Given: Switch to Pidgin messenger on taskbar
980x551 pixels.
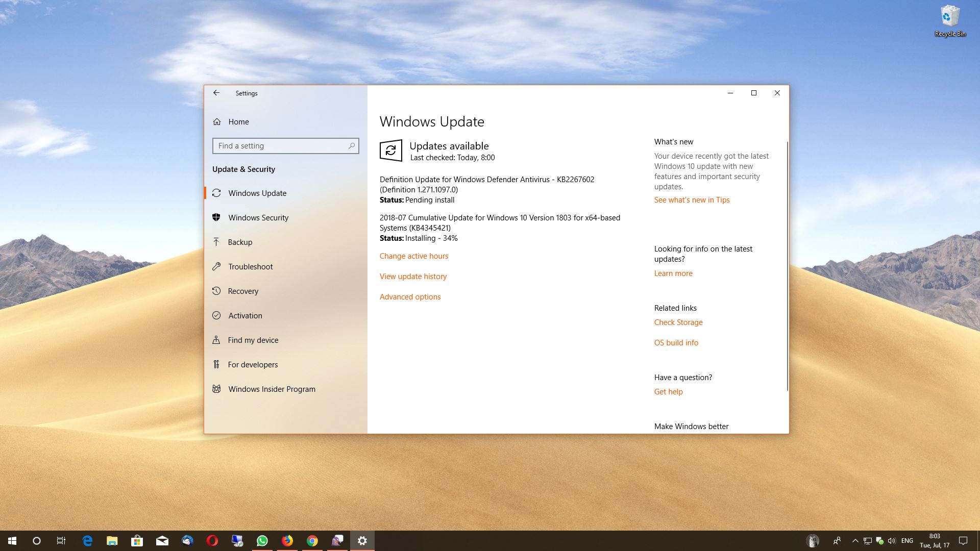Looking at the screenshot, I should [x=337, y=541].
